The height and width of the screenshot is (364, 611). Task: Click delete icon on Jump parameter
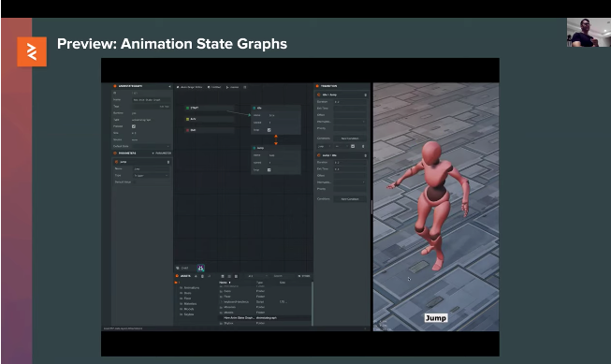(168, 162)
